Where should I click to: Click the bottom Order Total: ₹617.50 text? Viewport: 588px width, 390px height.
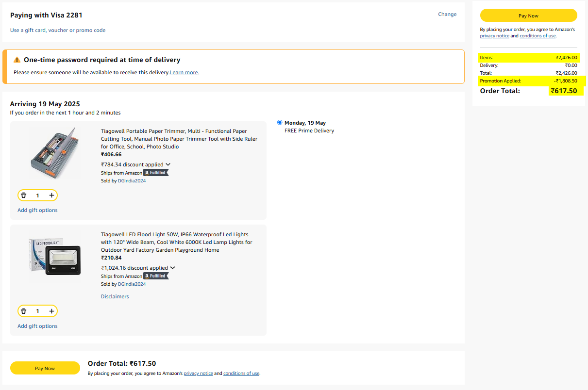122,363
